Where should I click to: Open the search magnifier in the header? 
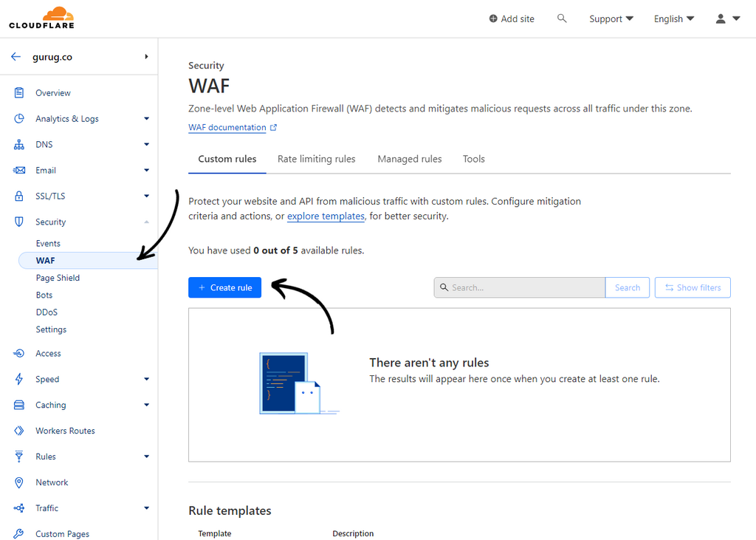(562, 18)
